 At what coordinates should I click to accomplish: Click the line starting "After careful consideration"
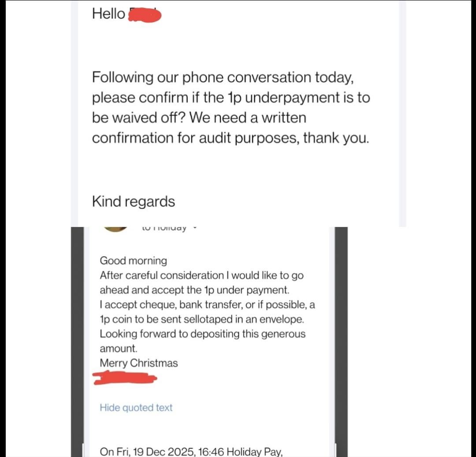click(x=201, y=275)
